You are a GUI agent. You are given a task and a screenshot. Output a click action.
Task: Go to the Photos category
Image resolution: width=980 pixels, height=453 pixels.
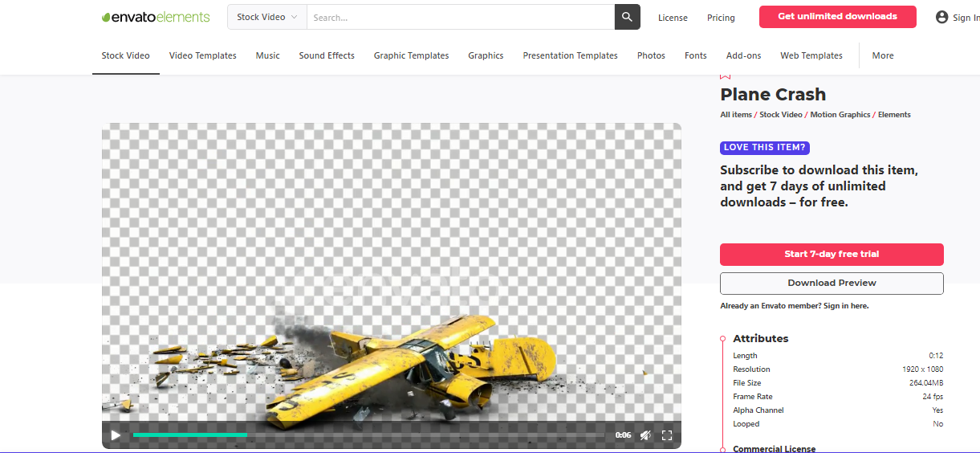pyautogui.click(x=651, y=55)
